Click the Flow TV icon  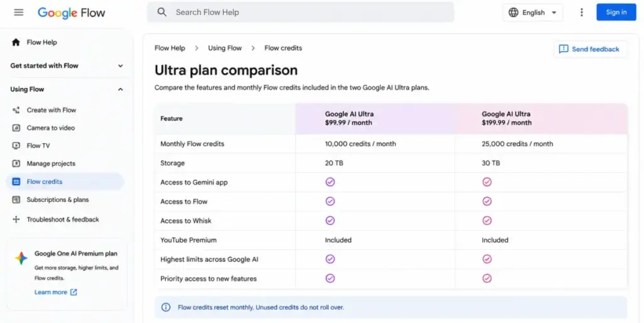pyautogui.click(x=16, y=145)
